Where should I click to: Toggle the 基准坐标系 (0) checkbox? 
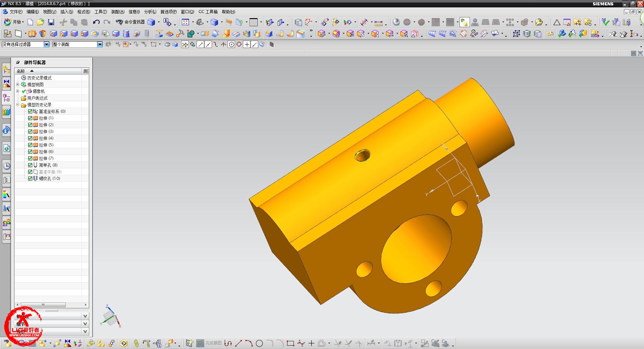(30, 111)
